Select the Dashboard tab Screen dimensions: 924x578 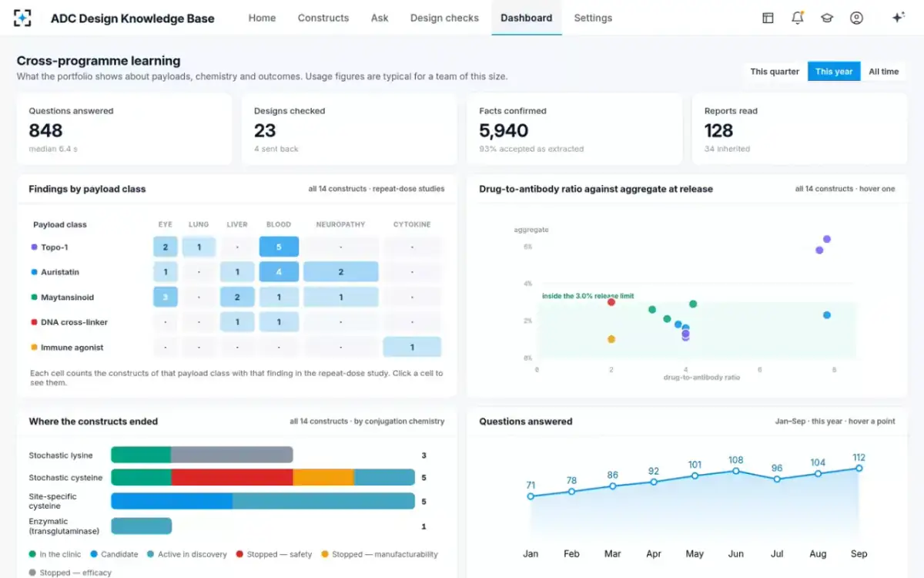point(527,18)
